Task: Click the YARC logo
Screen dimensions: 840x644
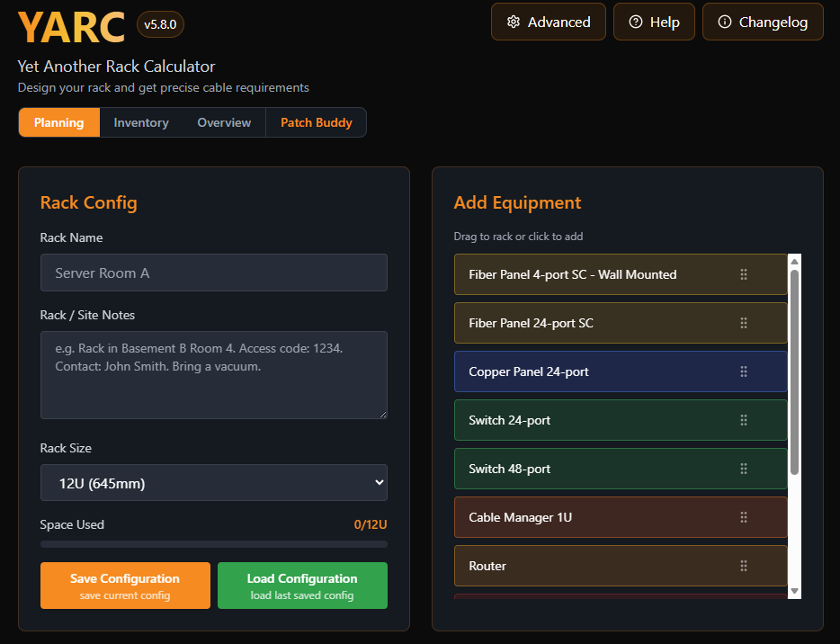Action: click(71, 27)
